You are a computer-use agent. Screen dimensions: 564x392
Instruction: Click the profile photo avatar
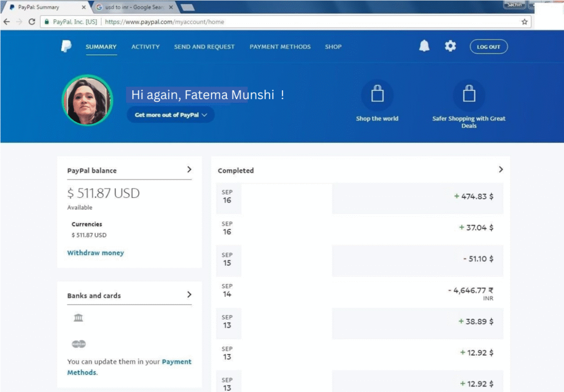(88, 100)
